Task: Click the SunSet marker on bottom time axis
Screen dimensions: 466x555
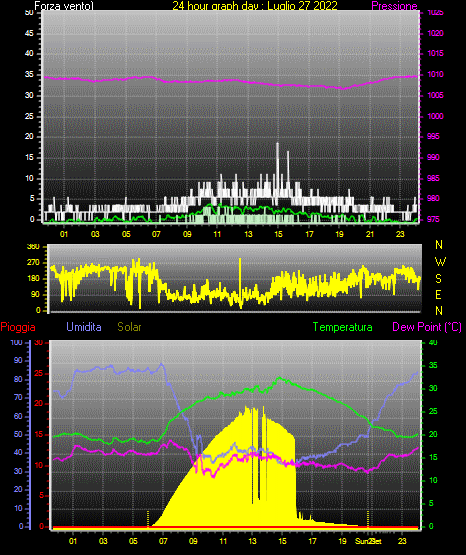Action: tap(369, 541)
